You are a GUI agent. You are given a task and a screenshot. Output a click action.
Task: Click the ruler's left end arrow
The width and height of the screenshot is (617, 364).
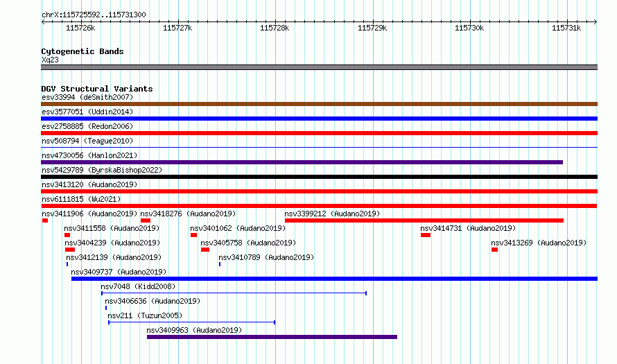click(x=43, y=22)
